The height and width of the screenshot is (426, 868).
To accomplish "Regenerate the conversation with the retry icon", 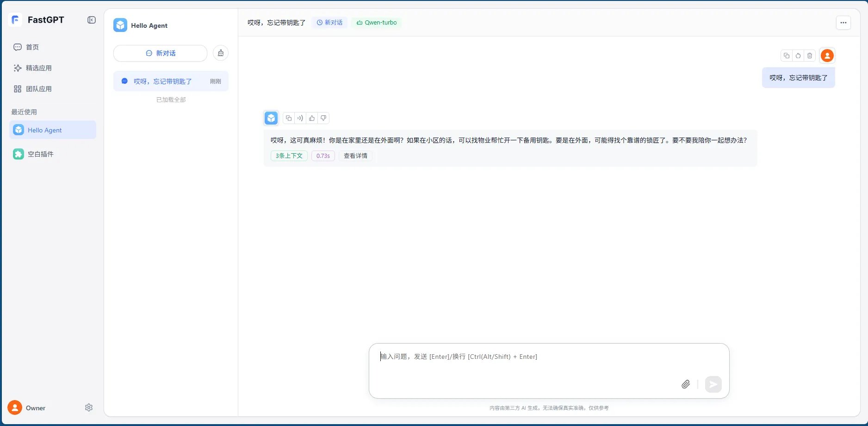I will (798, 56).
